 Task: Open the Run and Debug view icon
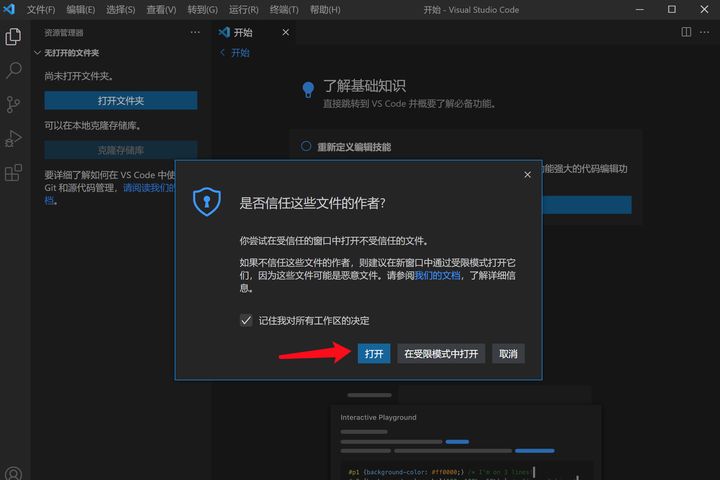13,138
